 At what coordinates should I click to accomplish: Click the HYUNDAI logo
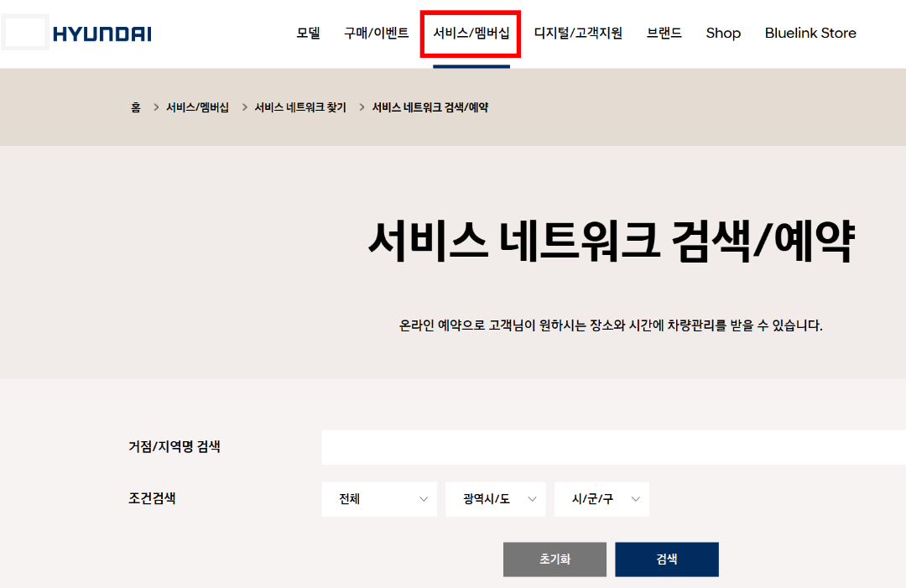pos(102,34)
